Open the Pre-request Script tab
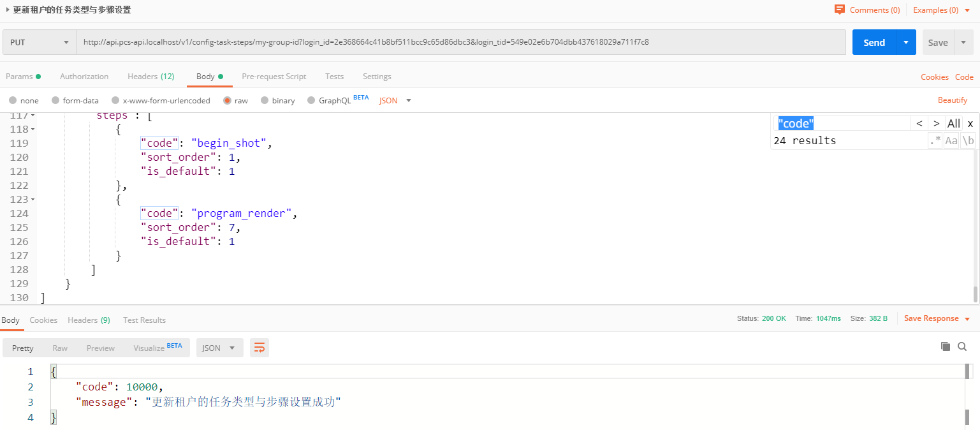 274,77
